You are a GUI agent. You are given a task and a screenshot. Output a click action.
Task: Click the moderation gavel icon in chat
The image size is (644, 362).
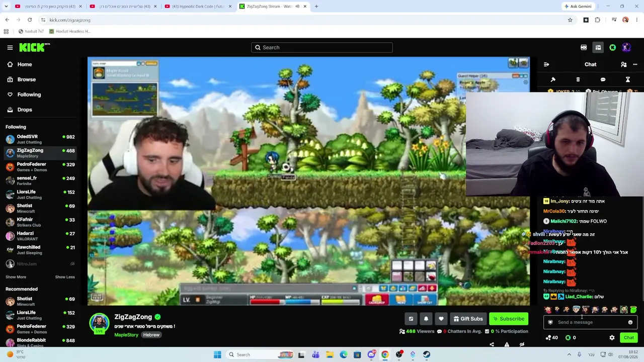(x=553, y=79)
